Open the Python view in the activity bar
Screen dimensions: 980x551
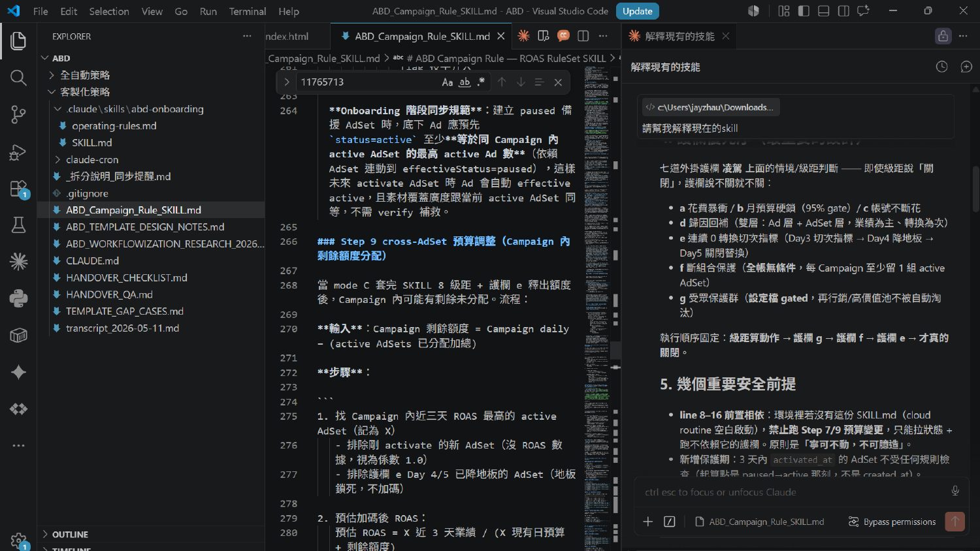coord(18,298)
